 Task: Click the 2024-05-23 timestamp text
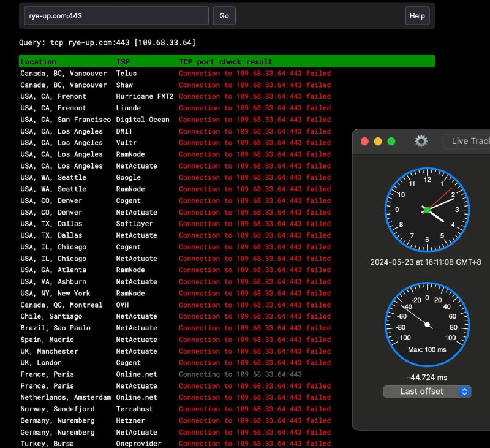pos(426,262)
